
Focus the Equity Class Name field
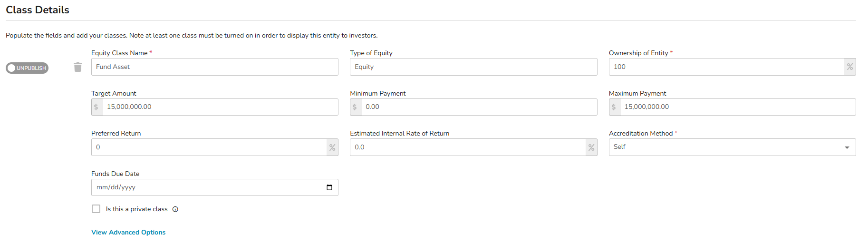pyautogui.click(x=215, y=67)
